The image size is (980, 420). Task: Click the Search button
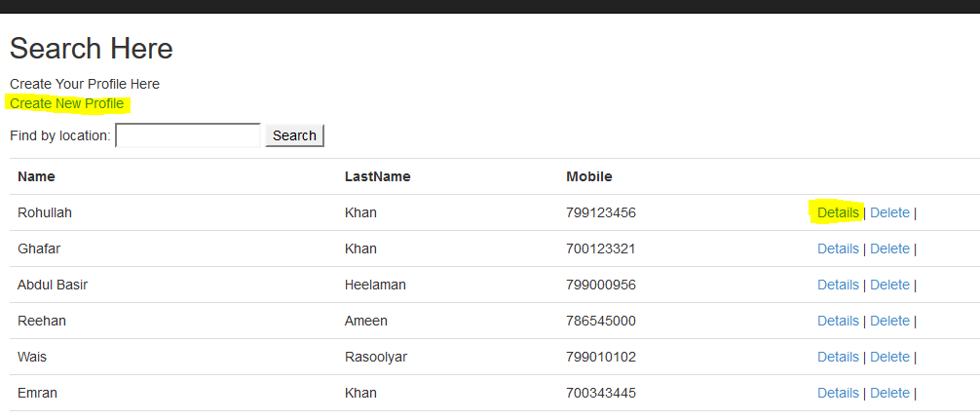point(294,135)
